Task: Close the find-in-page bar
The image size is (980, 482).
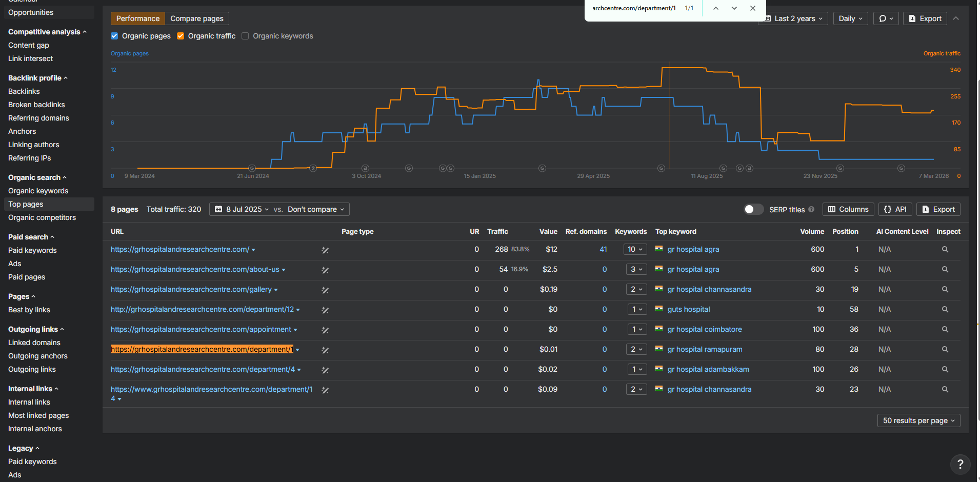Action: [753, 8]
